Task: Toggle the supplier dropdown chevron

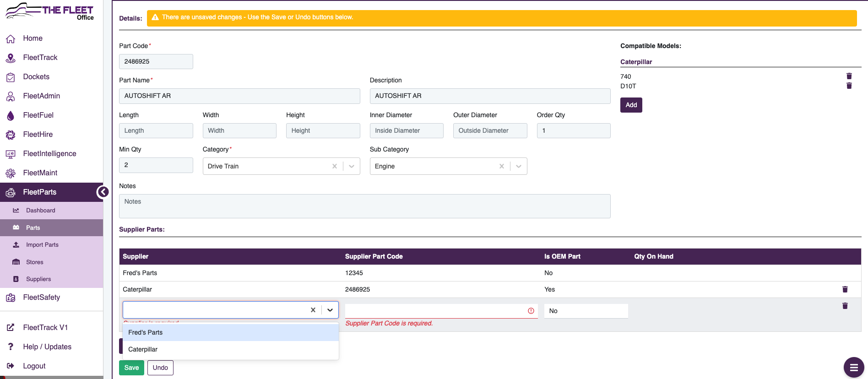Action: [x=330, y=310]
